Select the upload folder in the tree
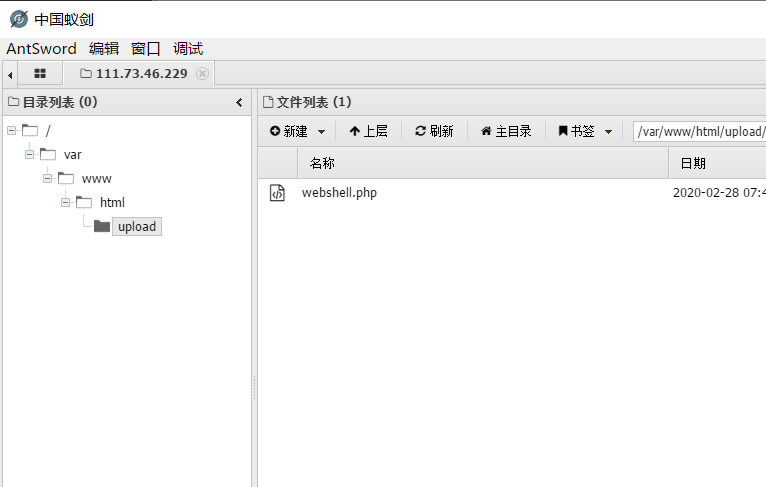The image size is (766, 487). click(137, 227)
